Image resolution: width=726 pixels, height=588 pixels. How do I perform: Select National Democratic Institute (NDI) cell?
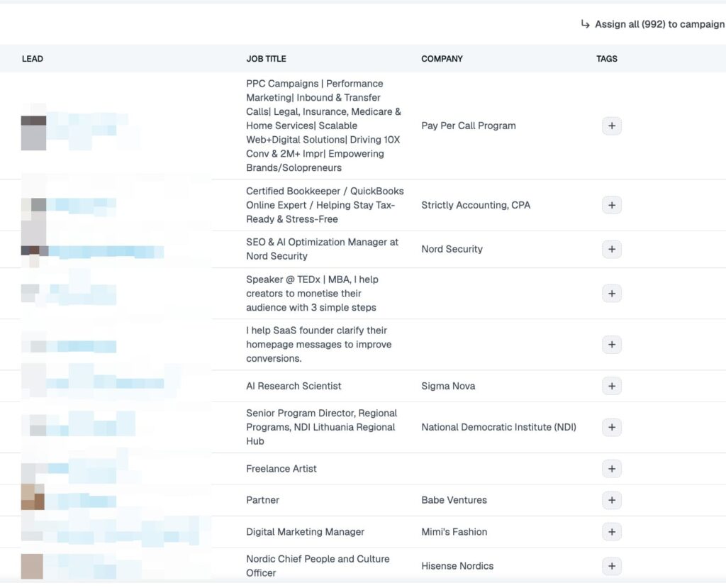point(498,427)
